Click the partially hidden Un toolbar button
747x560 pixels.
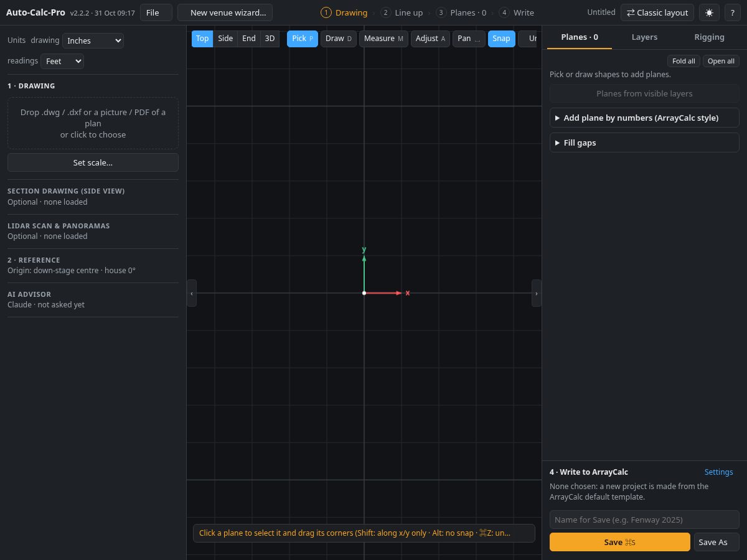tap(529, 39)
